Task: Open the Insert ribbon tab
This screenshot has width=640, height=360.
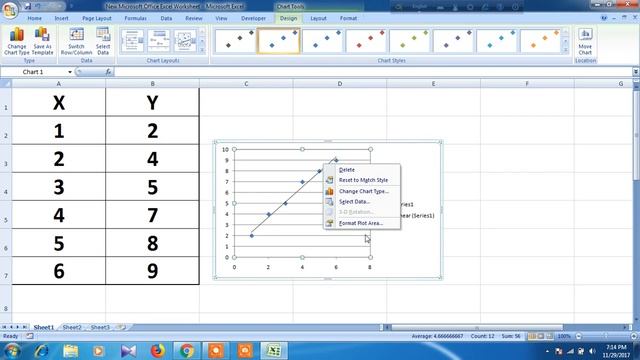Action: pos(62,18)
